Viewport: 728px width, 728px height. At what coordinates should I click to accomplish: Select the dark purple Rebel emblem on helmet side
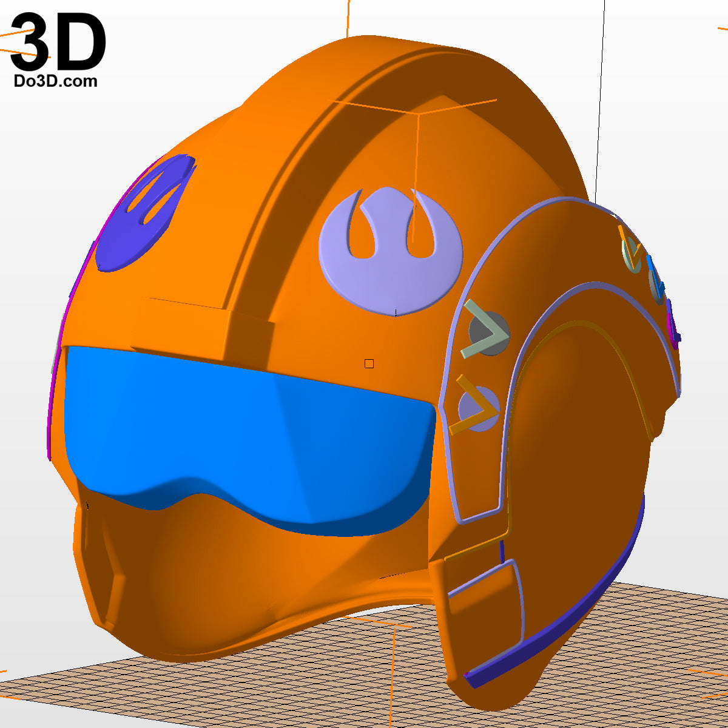point(144,212)
